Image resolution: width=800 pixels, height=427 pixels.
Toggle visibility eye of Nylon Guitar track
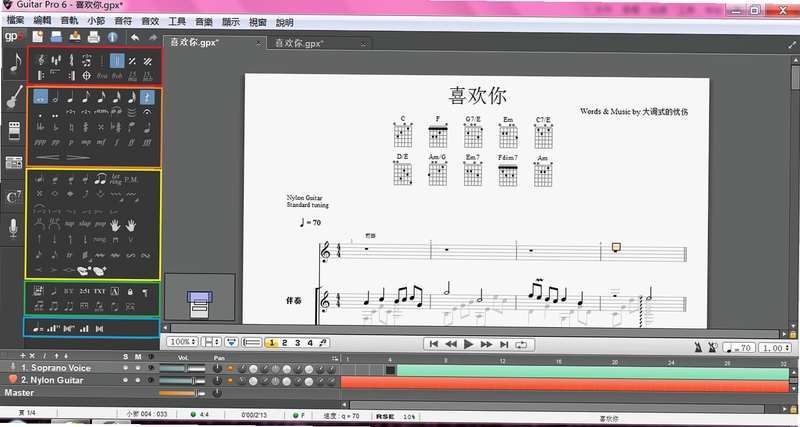(x=151, y=380)
